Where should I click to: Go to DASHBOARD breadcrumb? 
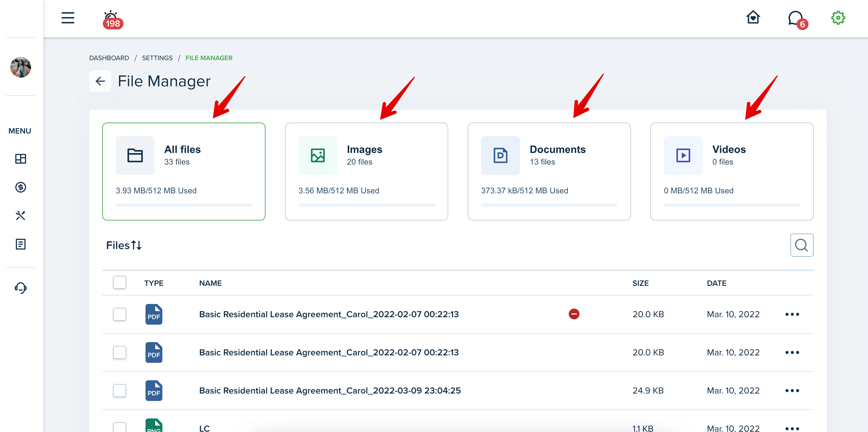pyautogui.click(x=109, y=58)
